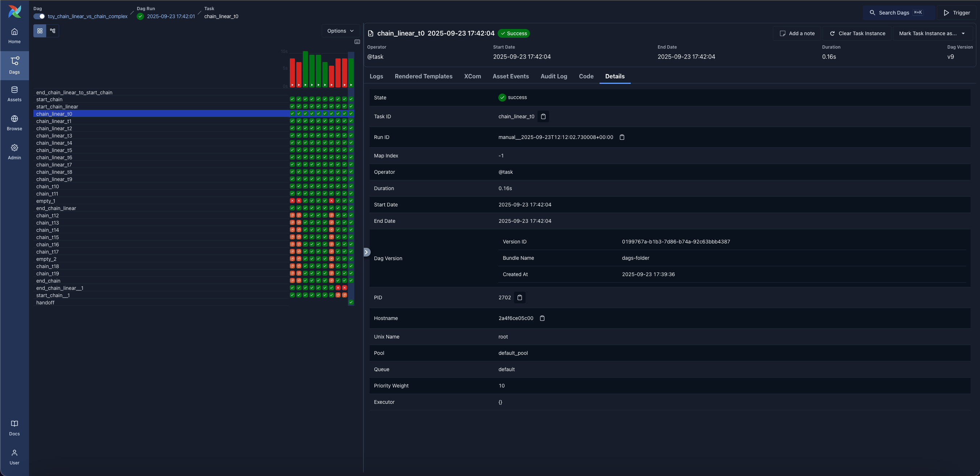Viewport: 980px width, 476px height.
Task: Open the Assets view in the sidebar
Action: click(x=14, y=93)
